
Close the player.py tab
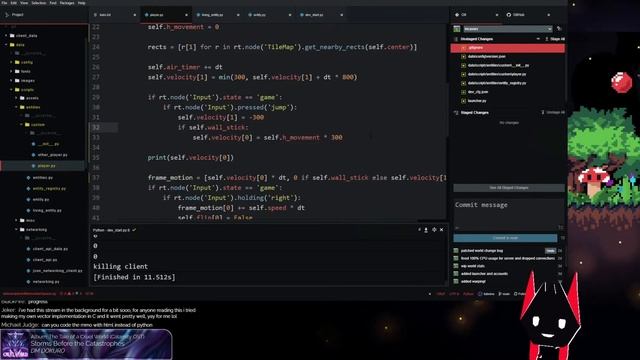(187, 15)
